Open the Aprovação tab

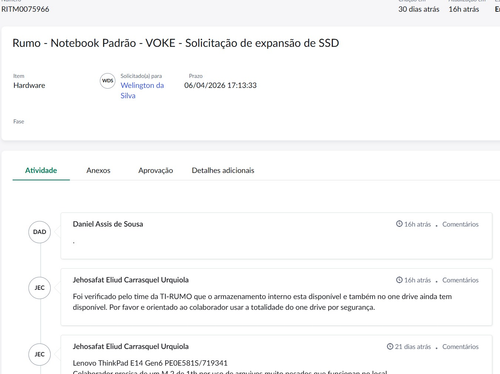click(x=156, y=170)
